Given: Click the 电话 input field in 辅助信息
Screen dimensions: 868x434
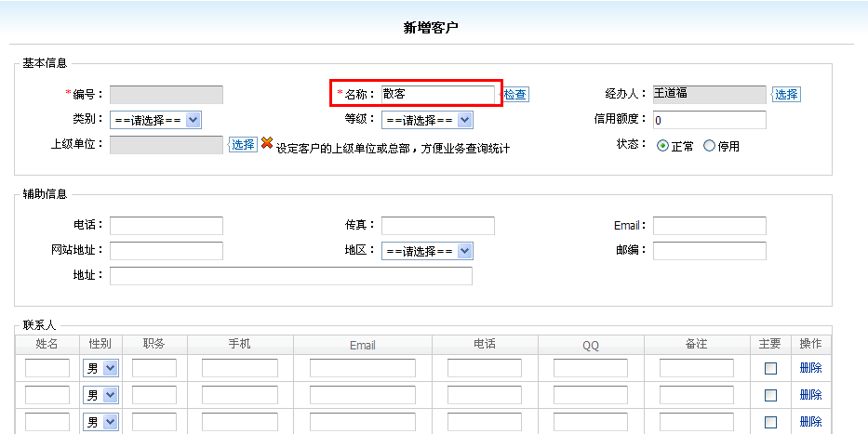Looking at the screenshot, I should 167,226.
